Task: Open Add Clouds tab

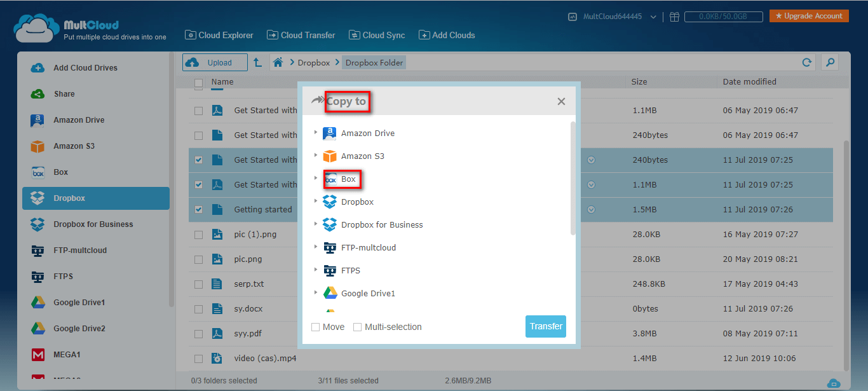Action: click(447, 36)
